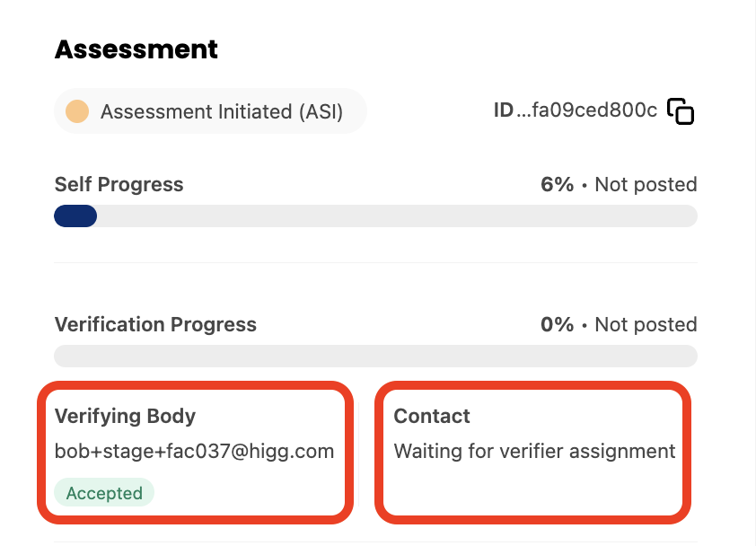The image size is (756, 546).
Task: Click the 6% Not posted status
Action: [619, 184]
